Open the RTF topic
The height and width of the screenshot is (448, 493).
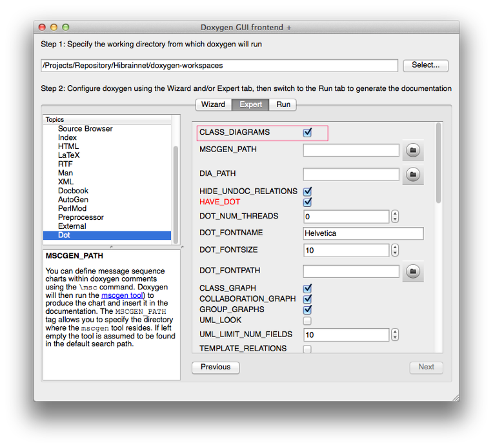[65, 164]
